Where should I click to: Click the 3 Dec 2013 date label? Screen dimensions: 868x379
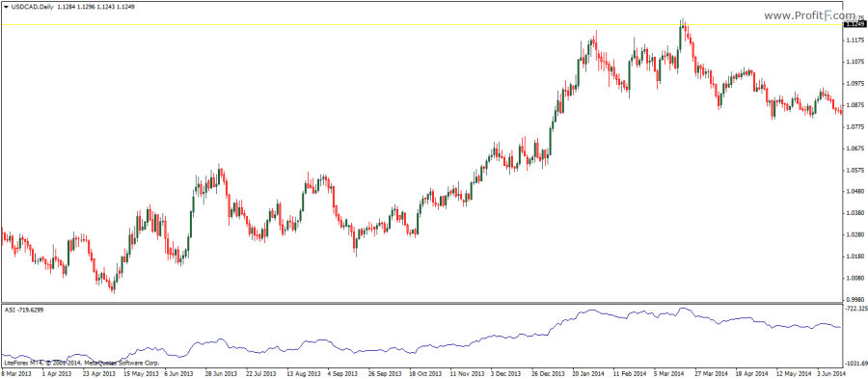(506, 373)
